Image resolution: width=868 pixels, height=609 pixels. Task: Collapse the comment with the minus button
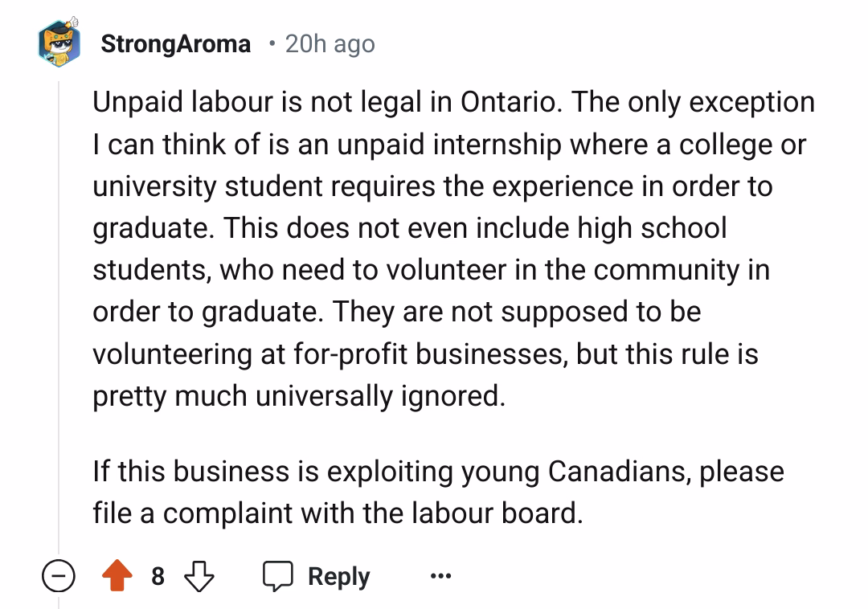(58, 577)
